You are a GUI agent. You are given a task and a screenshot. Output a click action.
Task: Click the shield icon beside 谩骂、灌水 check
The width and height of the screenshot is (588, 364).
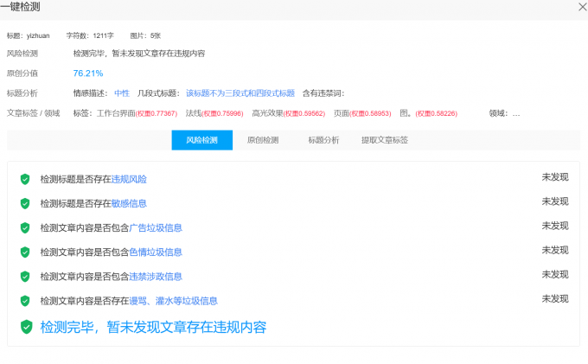click(25, 301)
